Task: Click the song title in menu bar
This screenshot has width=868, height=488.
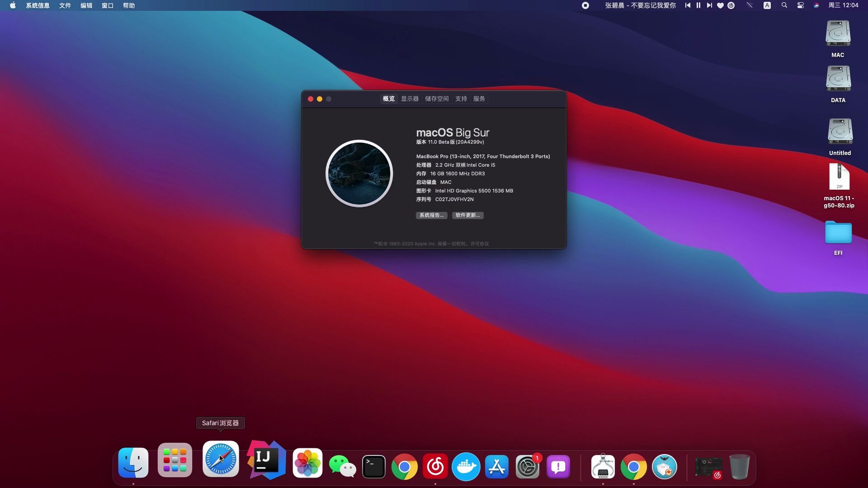Action: pos(641,5)
